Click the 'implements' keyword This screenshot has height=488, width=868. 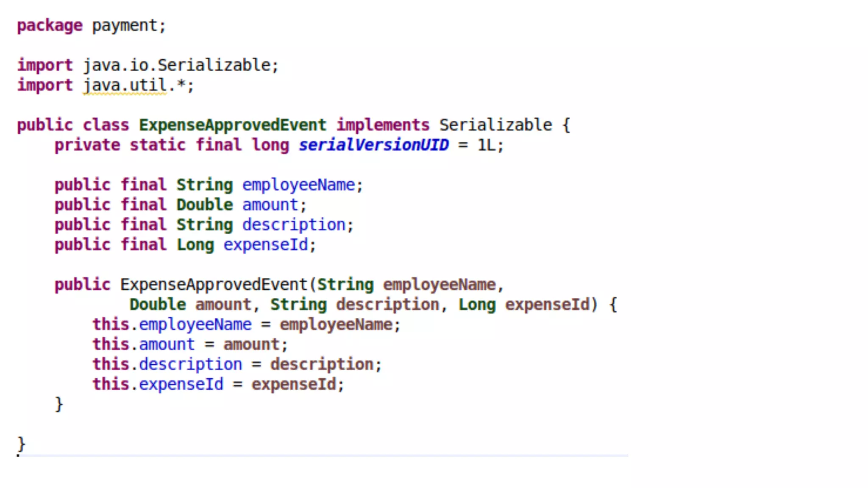(x=383, y=125)
